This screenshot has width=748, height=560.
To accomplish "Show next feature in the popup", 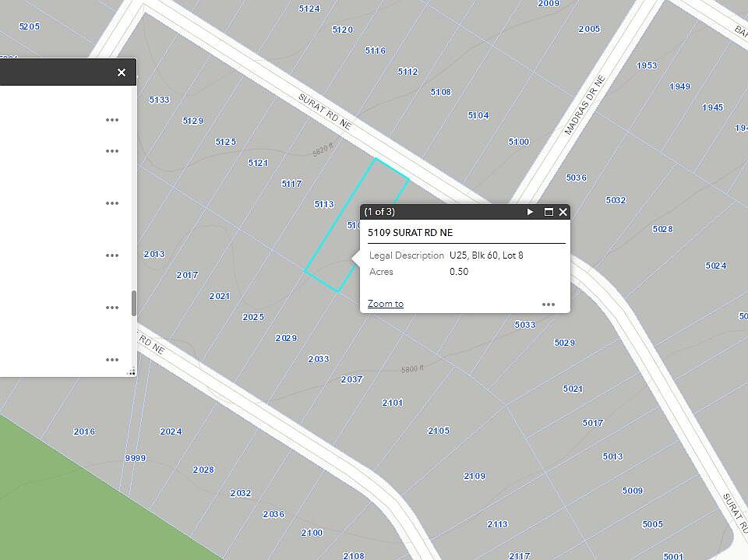I will [530, 212].
